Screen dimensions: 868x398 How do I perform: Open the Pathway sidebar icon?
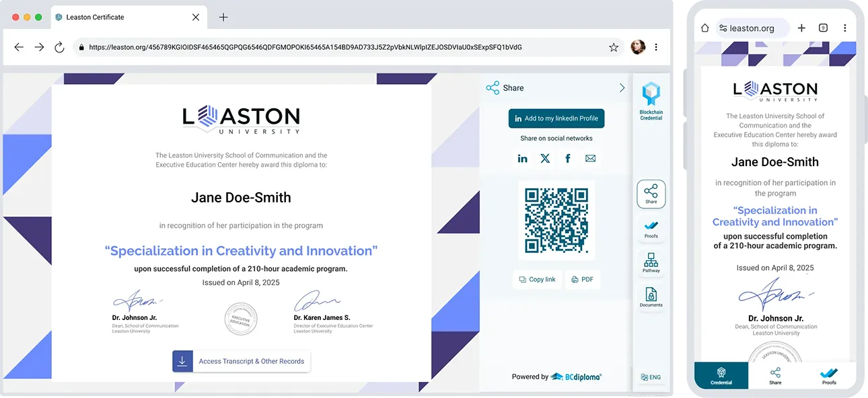(651, 263)
